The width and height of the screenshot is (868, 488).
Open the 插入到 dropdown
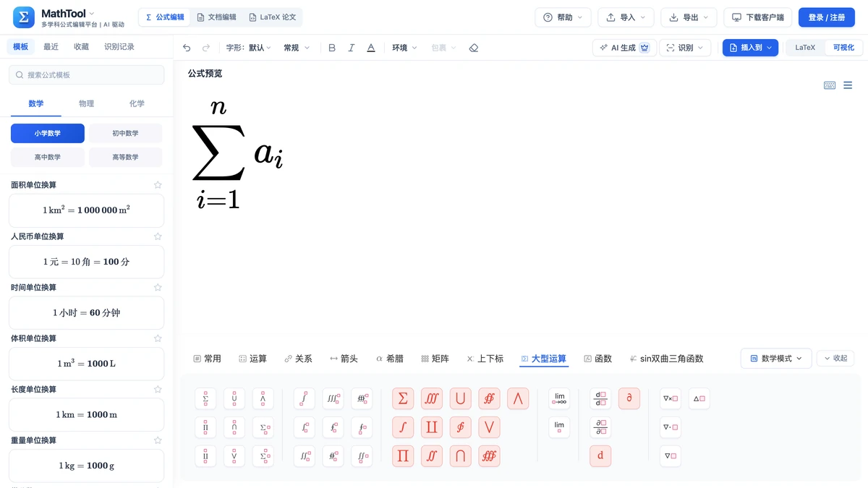point(750,48)
